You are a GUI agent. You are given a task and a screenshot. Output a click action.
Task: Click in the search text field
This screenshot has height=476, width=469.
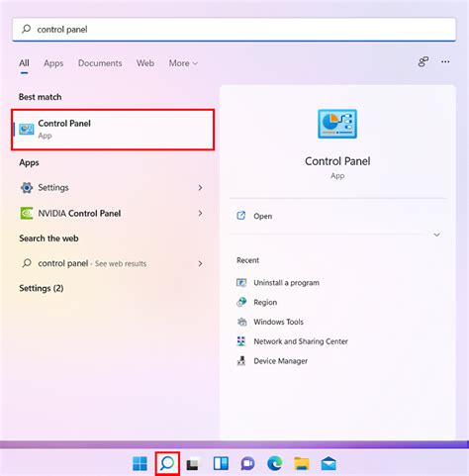(234, 30)
